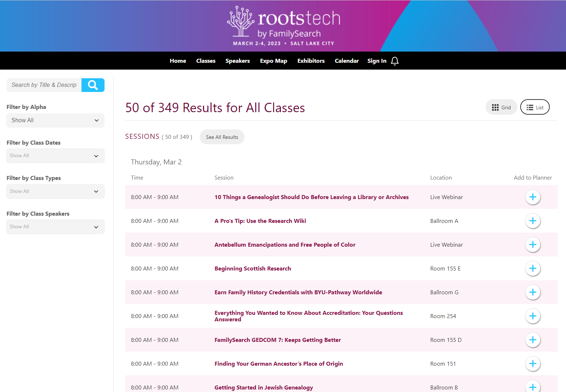This screenshot has width=566, height=392.
Task: Add 'Everything You Wanted to Know About Accreditation' to planner
Action: pos(533,316)
